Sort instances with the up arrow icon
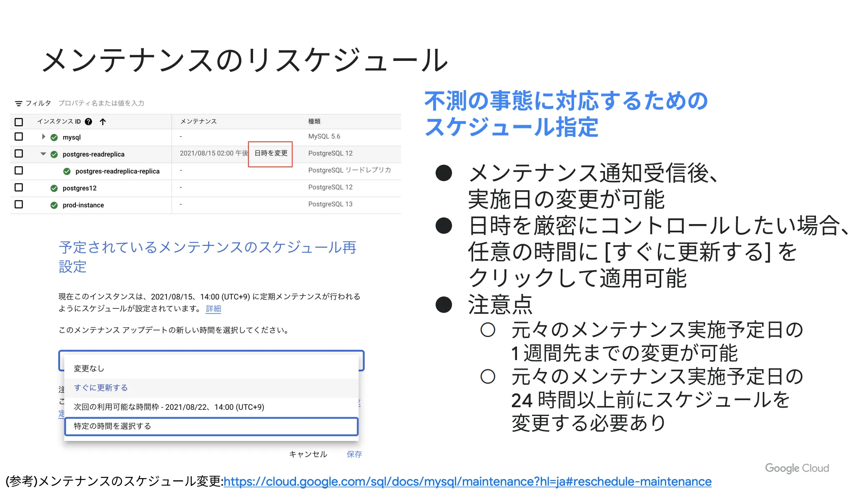 pyautogui.click(x=103, y=121)
